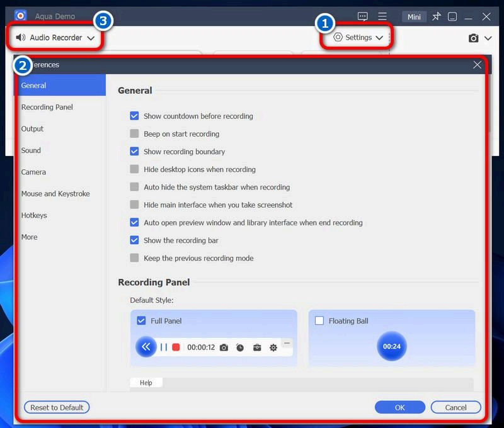Toggle the Full Panel style checkbox
This screenshot has width=504, height=428.
[x=141, y=320]
